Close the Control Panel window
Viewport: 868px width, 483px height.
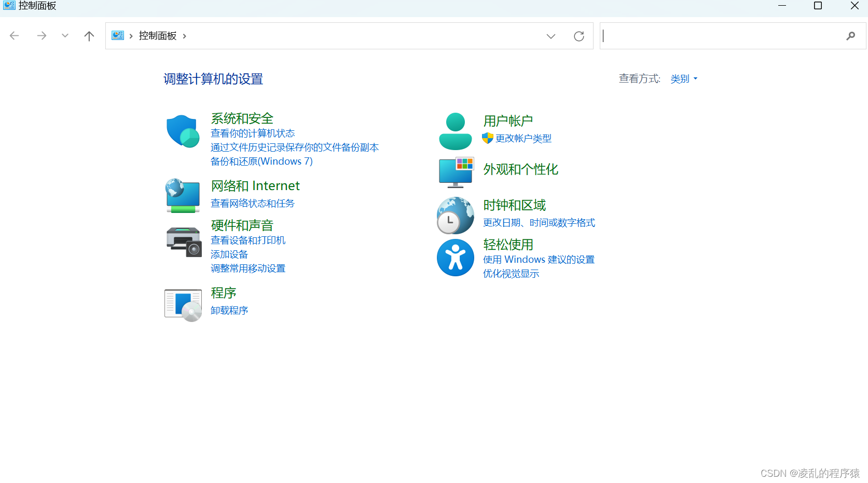click(x=855, y=6)
